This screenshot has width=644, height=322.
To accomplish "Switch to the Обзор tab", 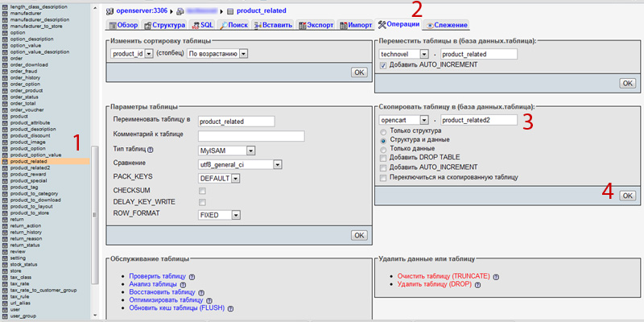I will click(123, 25).
